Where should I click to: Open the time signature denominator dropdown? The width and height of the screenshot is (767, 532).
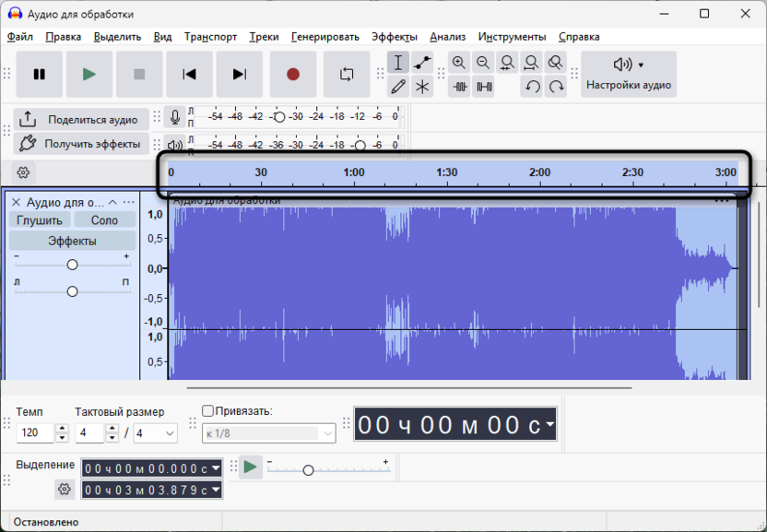156,433
